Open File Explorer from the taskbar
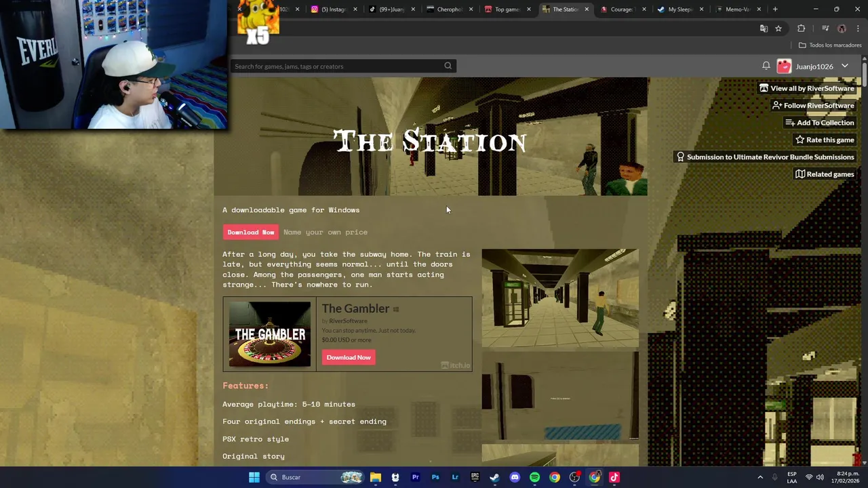This screenshot has width=868, height=488. point(376,477)
